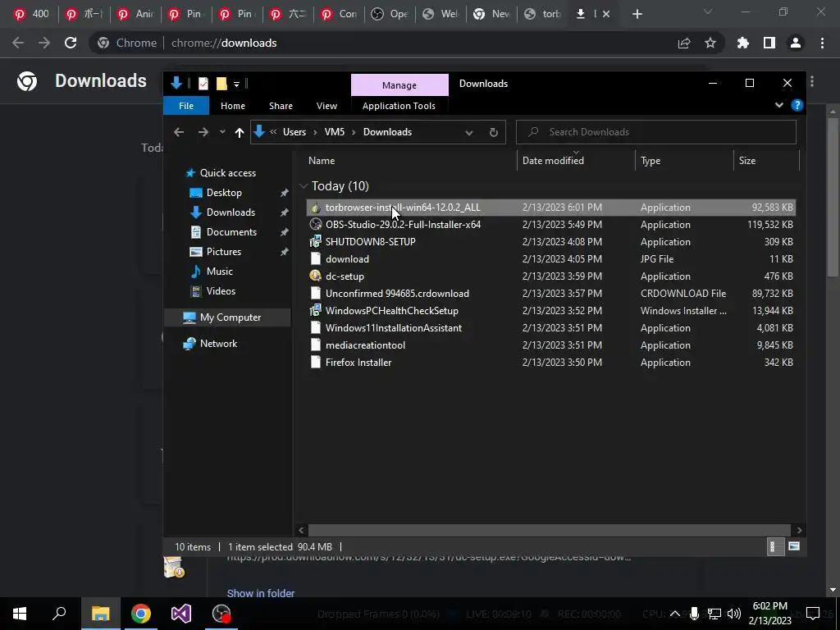The width and height of the screenshot is (840, 630).
Task: Select the OBS-Studio installer file icon
Action: pos(316,225)
